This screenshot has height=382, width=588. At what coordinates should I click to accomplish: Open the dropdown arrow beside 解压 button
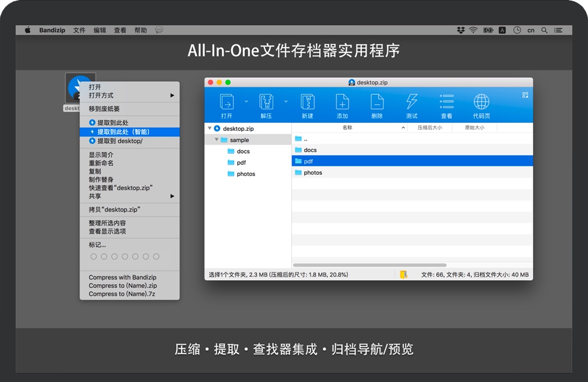(x=286, y=101)
